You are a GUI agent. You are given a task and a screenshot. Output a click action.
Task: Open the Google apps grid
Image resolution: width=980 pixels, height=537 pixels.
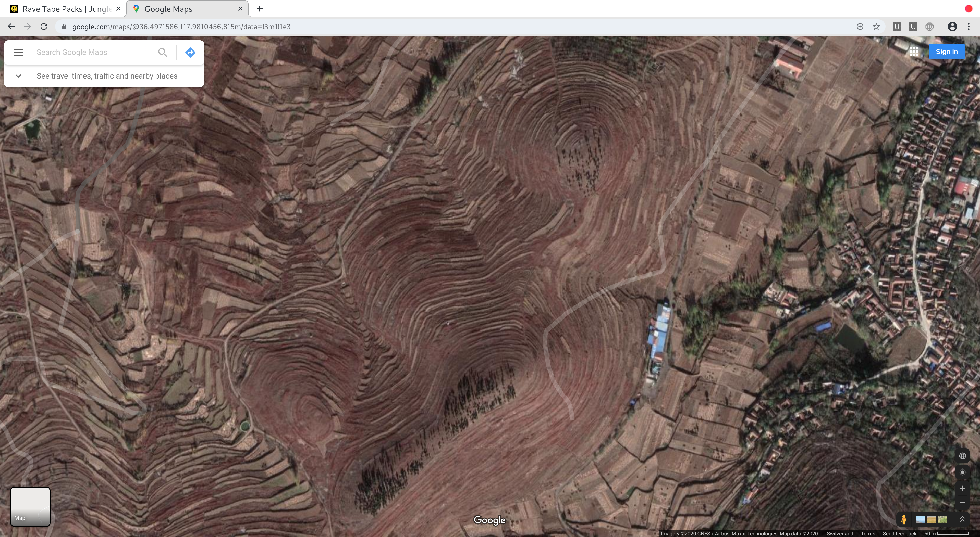[x=914, y=52]
